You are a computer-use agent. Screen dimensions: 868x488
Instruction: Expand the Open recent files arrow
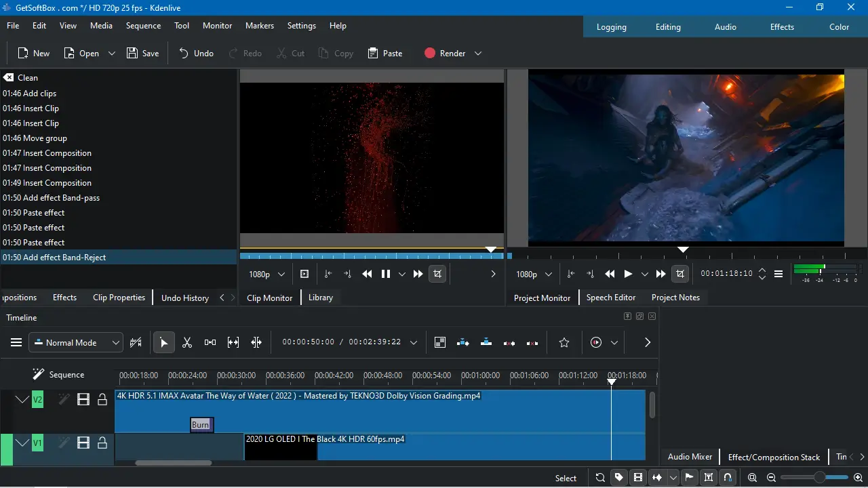(112, 53)
